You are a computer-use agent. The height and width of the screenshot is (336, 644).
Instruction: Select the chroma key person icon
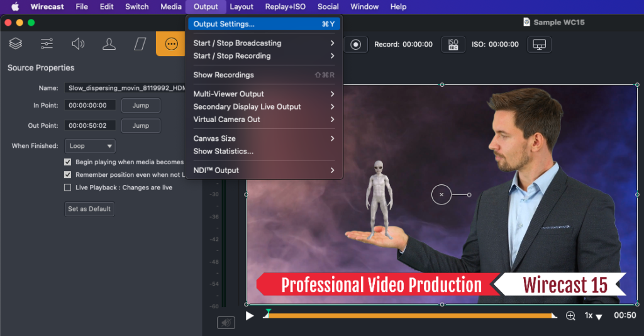[109, 43]
